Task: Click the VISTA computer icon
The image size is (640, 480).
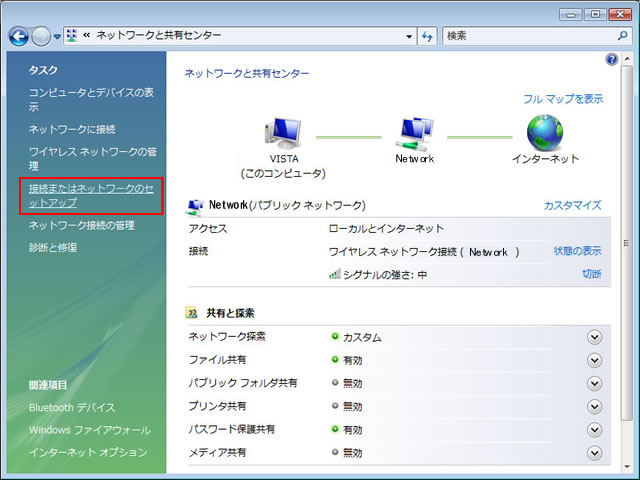Action: [283, 133]
